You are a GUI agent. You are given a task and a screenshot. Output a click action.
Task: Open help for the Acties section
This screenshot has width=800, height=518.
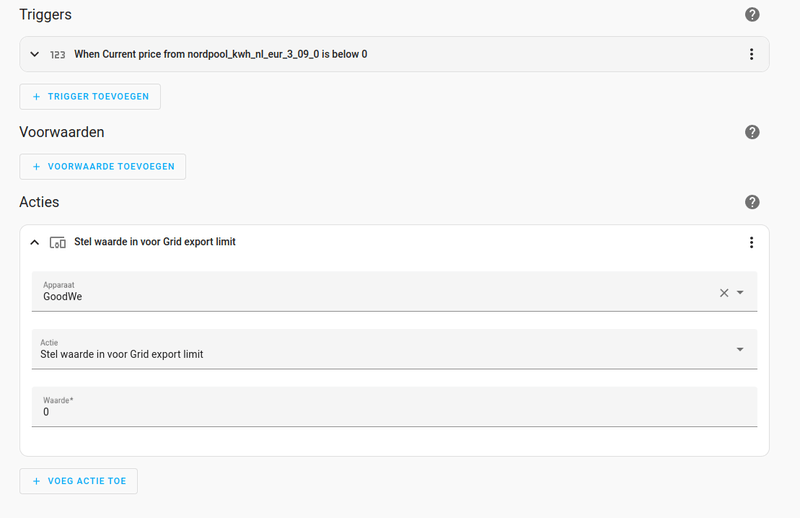coord(752,202)
